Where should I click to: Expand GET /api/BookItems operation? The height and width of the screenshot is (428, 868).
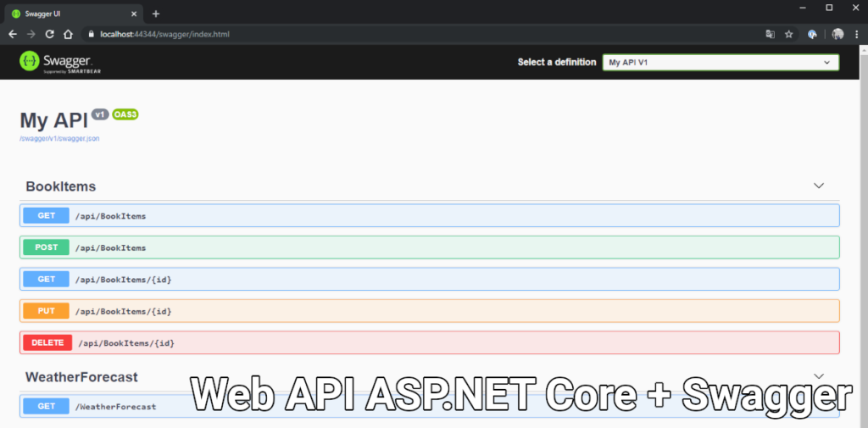tap(430, 215)
